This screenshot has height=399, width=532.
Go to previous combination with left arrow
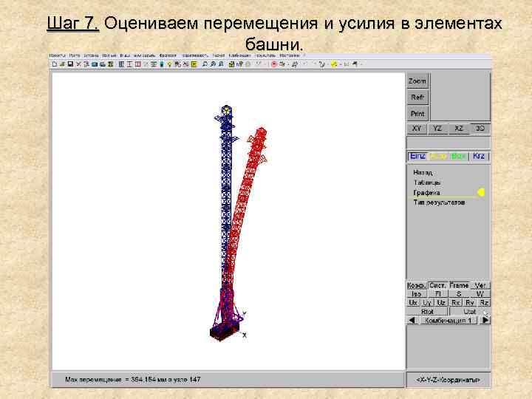412,320
